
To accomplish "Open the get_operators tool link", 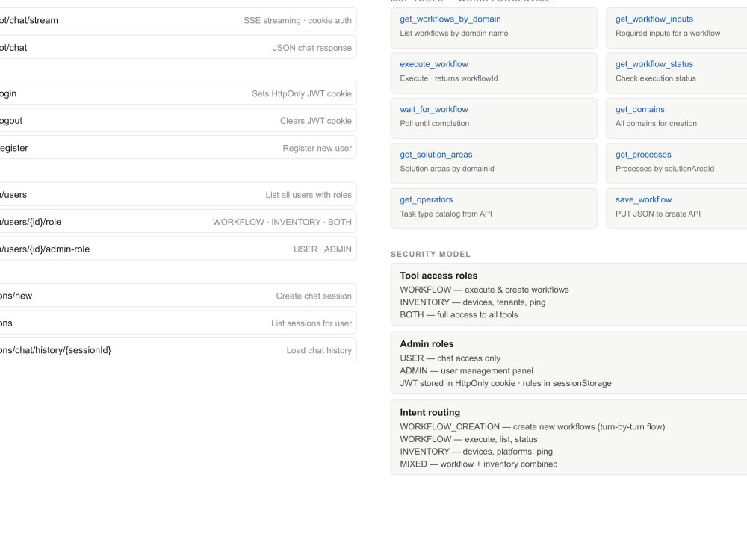I will point(427,200).
